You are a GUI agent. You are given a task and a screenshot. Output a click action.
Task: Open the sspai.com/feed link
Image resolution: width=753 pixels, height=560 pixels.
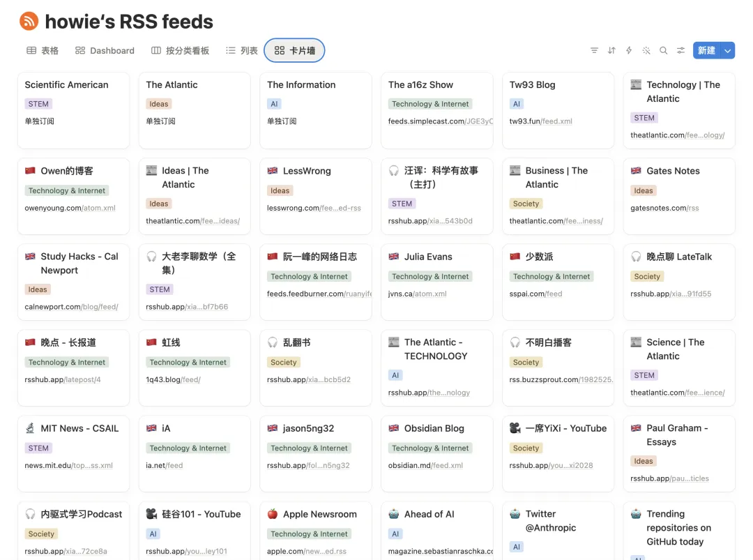coord(535,294)
